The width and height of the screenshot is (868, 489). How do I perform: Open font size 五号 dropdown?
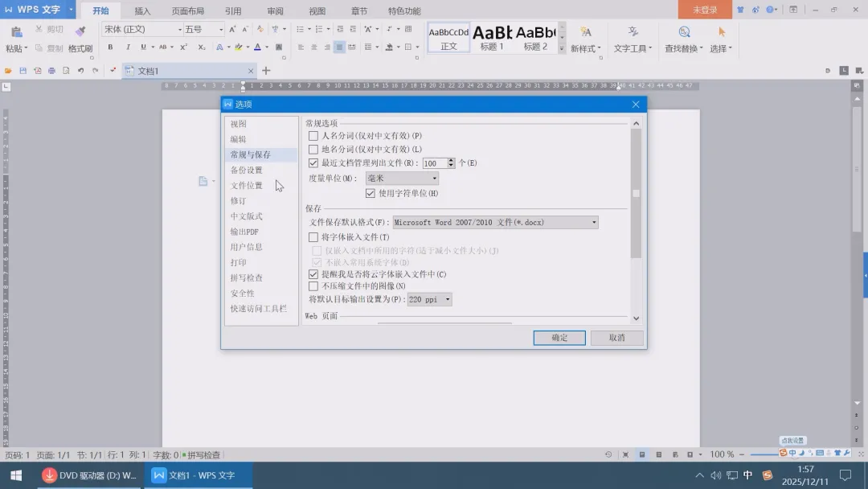[221, 29]
